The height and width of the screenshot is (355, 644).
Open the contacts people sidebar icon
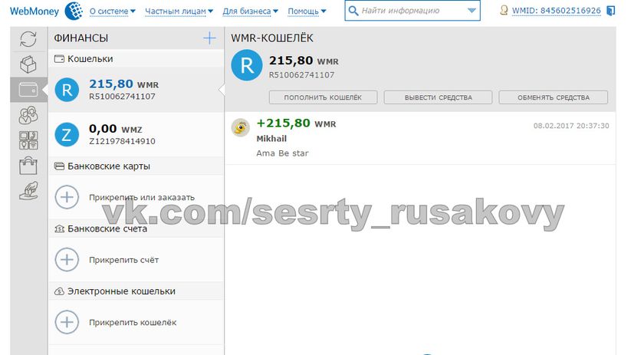tap(28, 115)
